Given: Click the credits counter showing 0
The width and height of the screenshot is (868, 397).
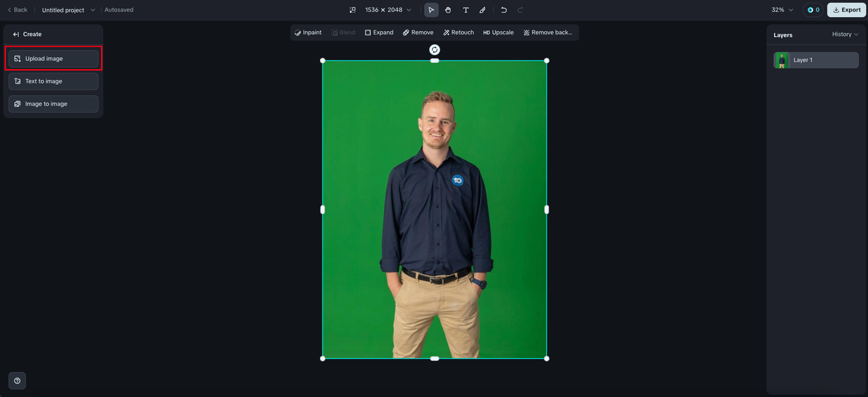Looking at the screenshot, I should pos(813,10).
